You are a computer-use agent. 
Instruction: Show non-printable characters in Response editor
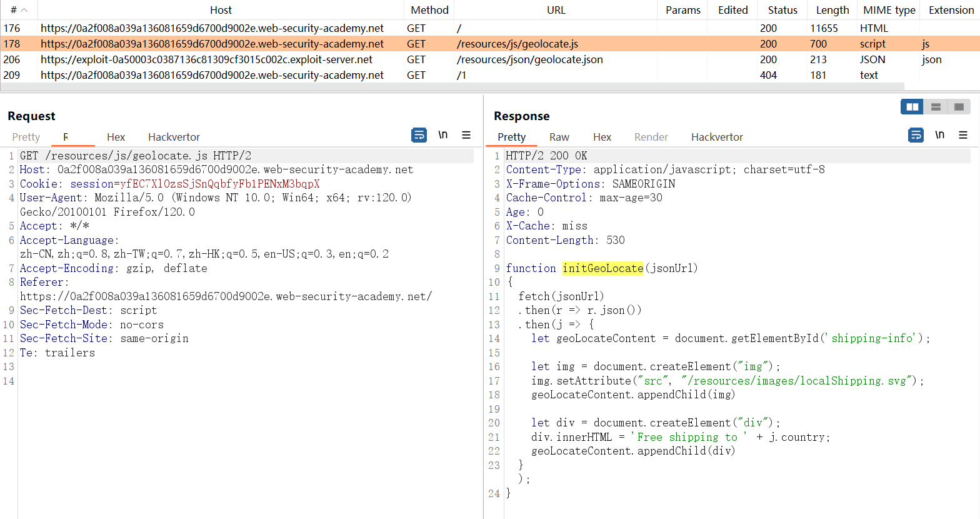(939, 135)
